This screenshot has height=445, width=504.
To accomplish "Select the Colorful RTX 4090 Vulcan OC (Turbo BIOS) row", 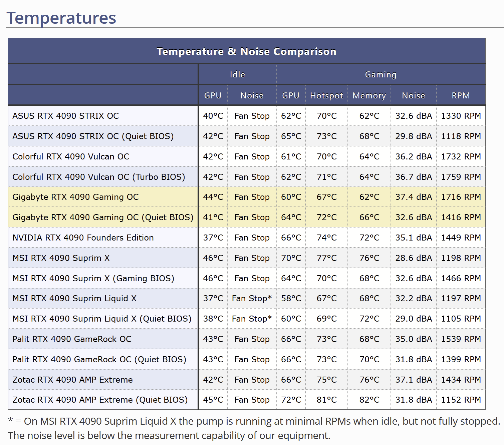I will pyautogui.click(x=99, y=177).
